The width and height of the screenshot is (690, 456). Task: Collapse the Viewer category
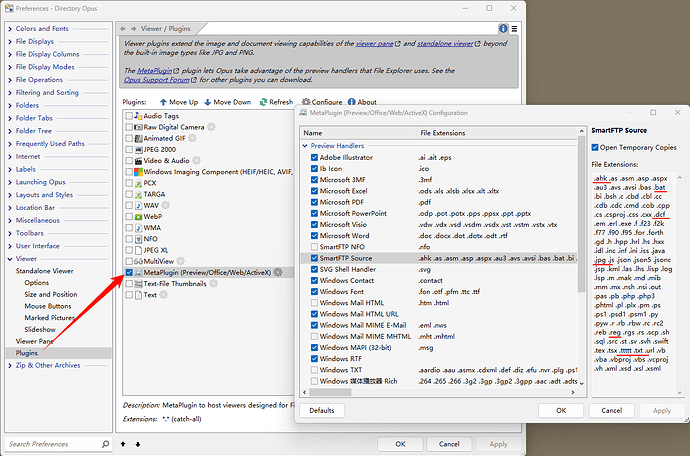(10, 259)
